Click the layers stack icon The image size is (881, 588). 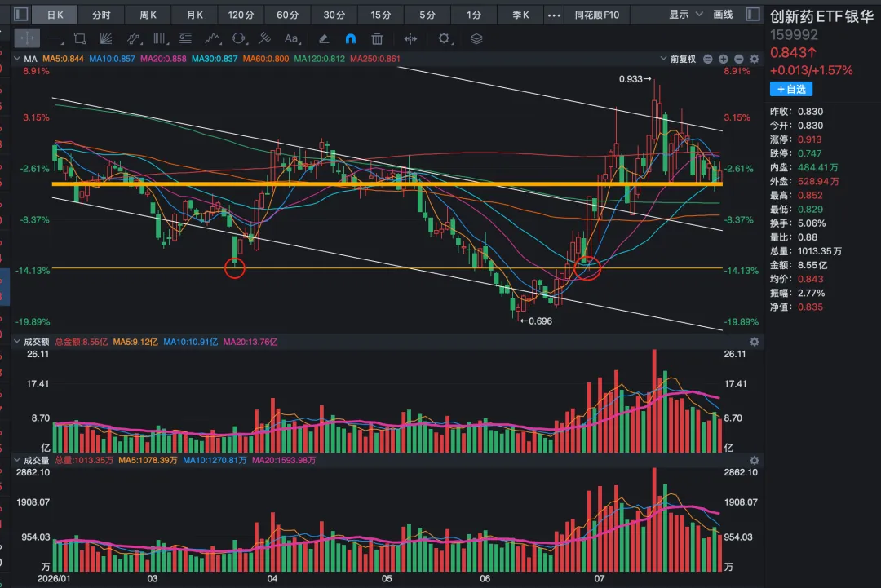click(x=476, y=39)
